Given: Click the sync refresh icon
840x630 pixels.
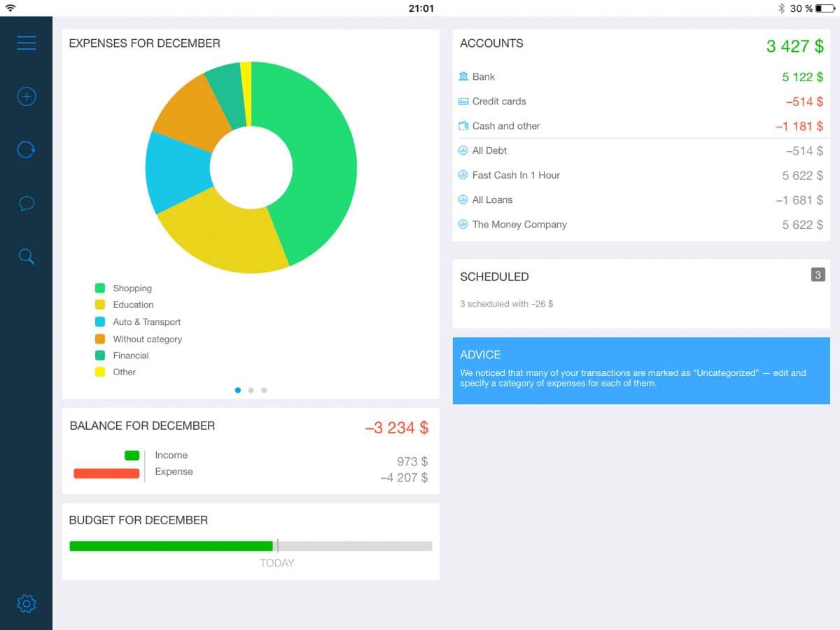Looking at the screenshot, I should [x=26, y=150].
